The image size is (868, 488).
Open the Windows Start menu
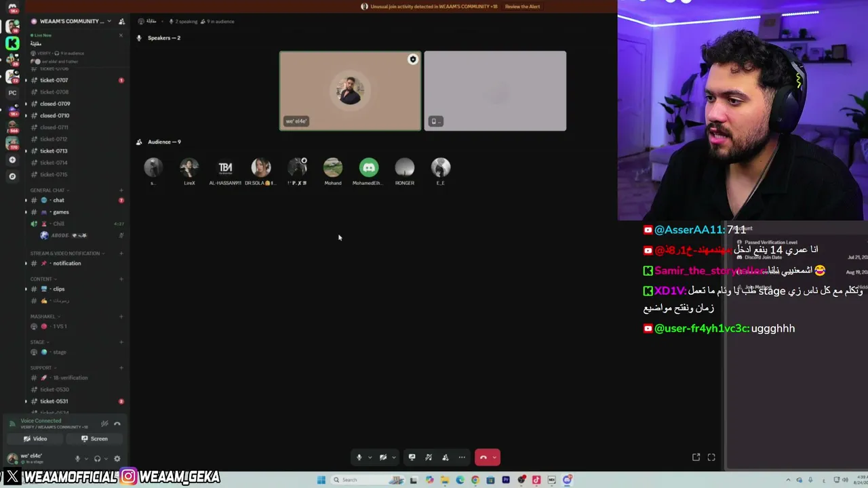click(321, 480)
